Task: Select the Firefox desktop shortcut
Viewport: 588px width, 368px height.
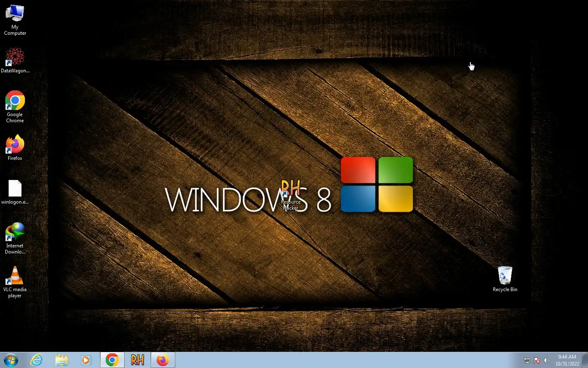Action: pos(15,148)
